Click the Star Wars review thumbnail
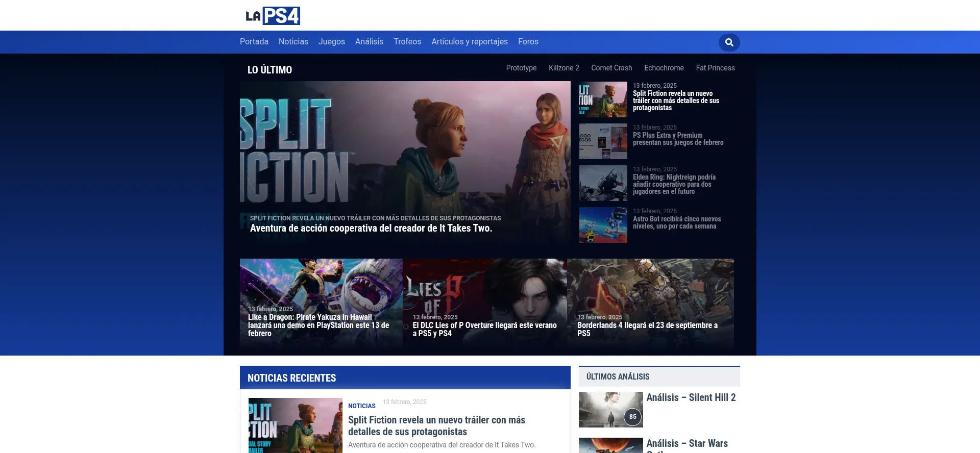Viewport: 980px width, 453px height. tap(610, 445)
